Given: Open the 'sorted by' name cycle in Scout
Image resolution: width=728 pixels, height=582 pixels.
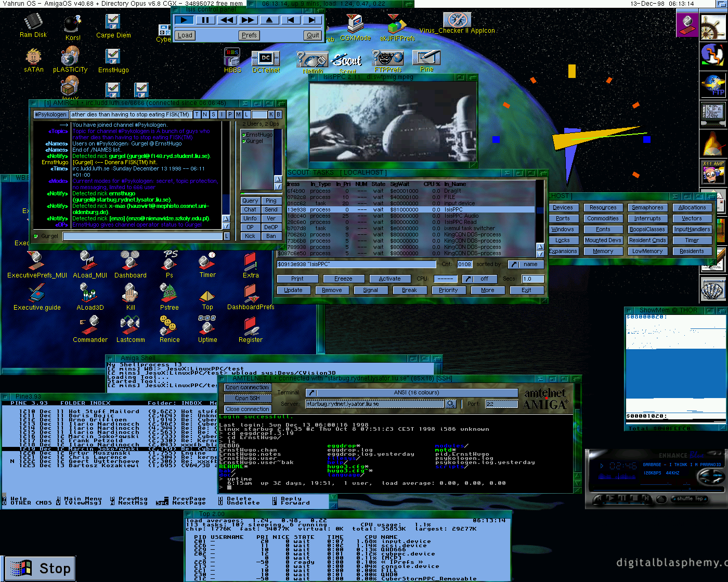Looking at the screenshot, I should click(x=525, y=264).
